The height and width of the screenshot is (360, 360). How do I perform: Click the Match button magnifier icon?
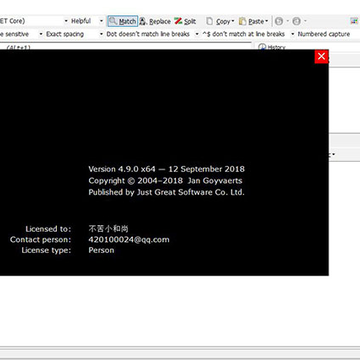[113, 21]
